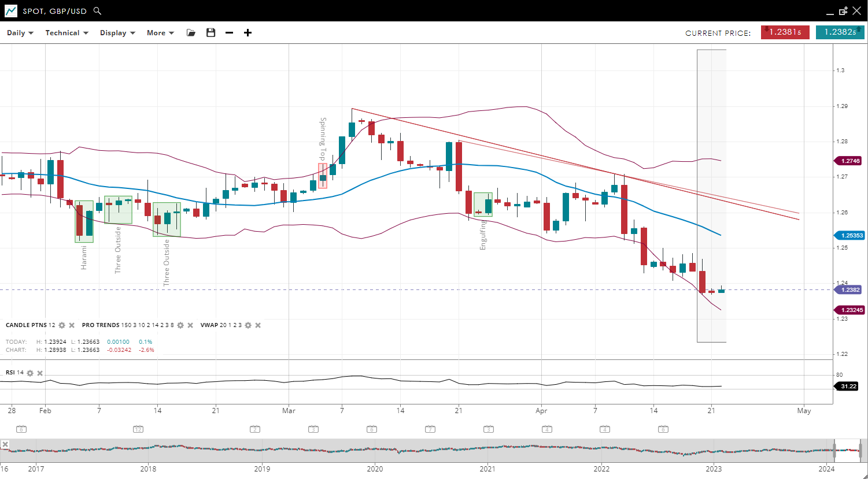
Task: Remove the RSI 14 indicator
Action: pos(40,373)
